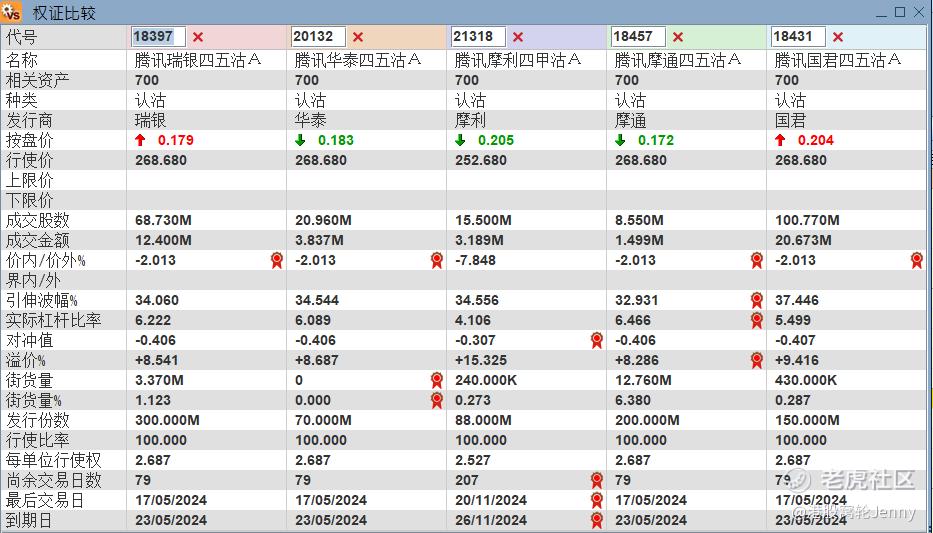Viewport: 933px width, 533px height.
Task: Maximize the 权证比较 window
Action: (900, 12)
